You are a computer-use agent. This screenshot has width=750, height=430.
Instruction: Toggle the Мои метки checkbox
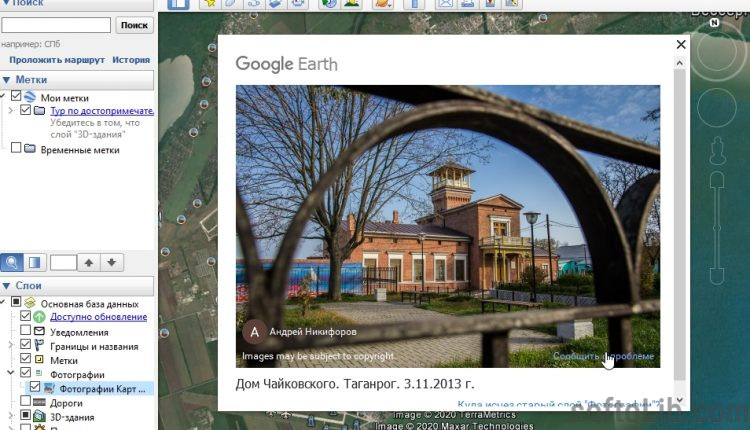16,96
